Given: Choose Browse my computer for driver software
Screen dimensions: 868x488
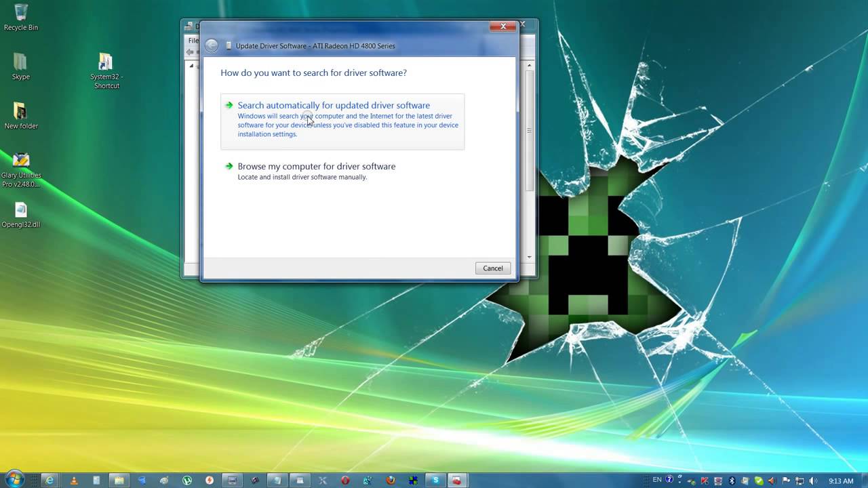Looking at the screenshot, I should (342, 171).
